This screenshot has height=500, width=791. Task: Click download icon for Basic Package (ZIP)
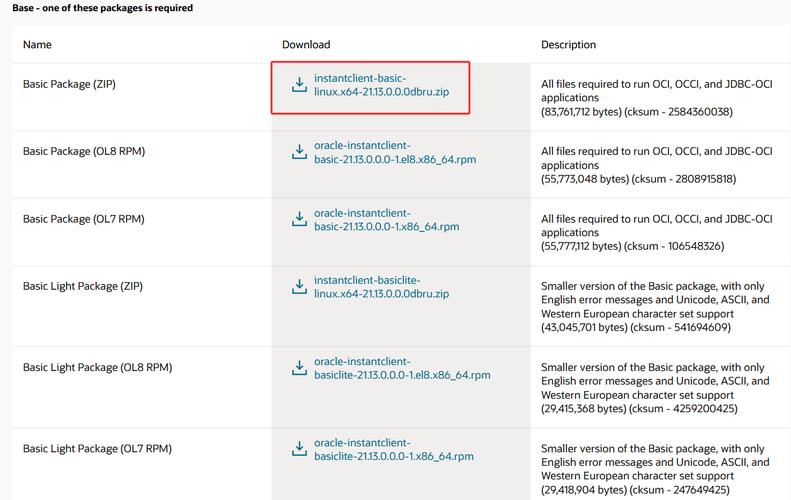[299, 85]
